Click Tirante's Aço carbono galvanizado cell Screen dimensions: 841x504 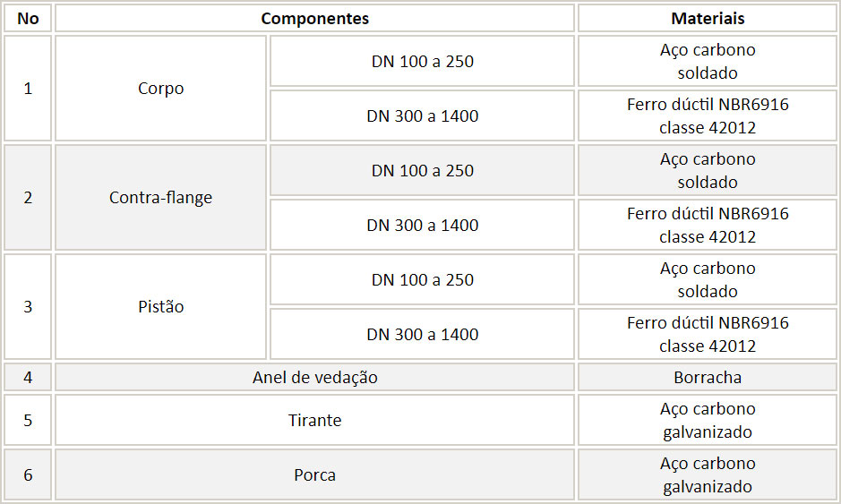click(708, 421)
